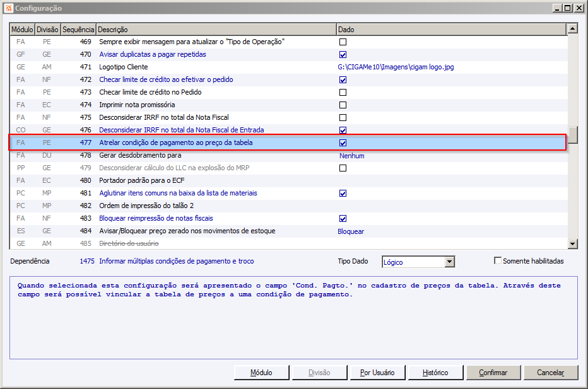
Task: Cancel the configuration dialog
Action: 551,373
